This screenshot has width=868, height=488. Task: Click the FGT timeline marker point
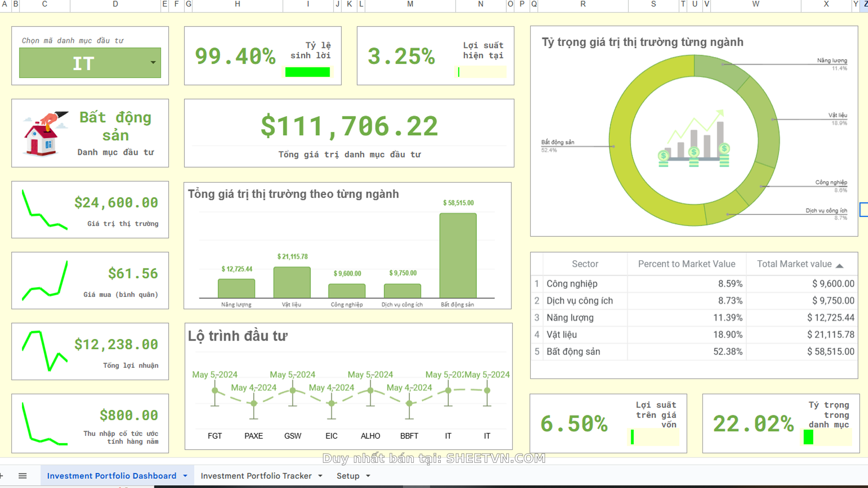coord(215,390)
